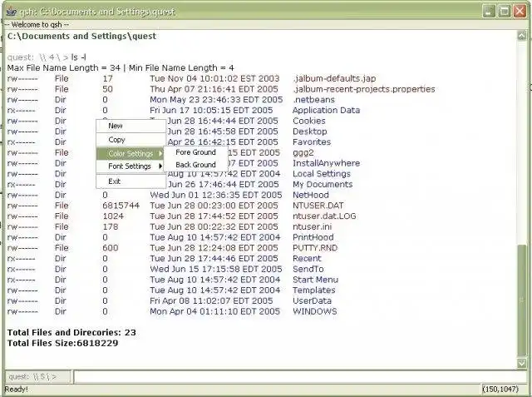This screenshot has height=397, width=532.
Task: Click the Fri Jun 17 10:05:15 EDT 2005 date
Action: (x=211, y=110)
